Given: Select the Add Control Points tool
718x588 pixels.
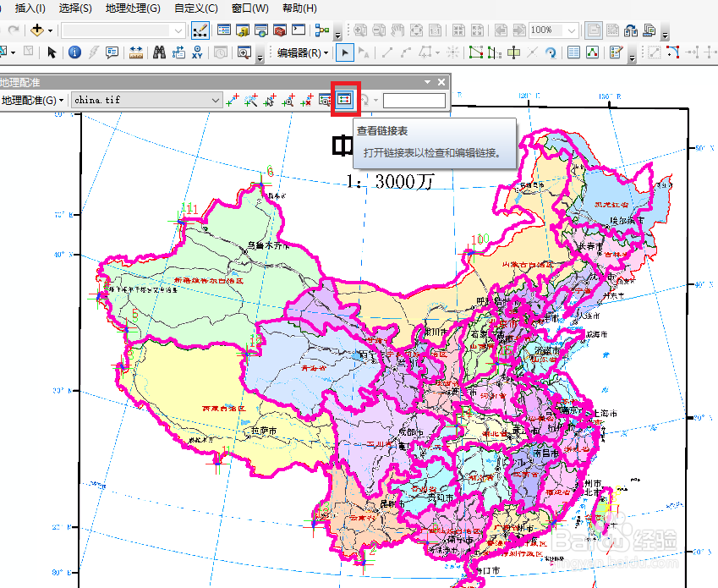Looking at the screenshot, I should pos(233,100).
